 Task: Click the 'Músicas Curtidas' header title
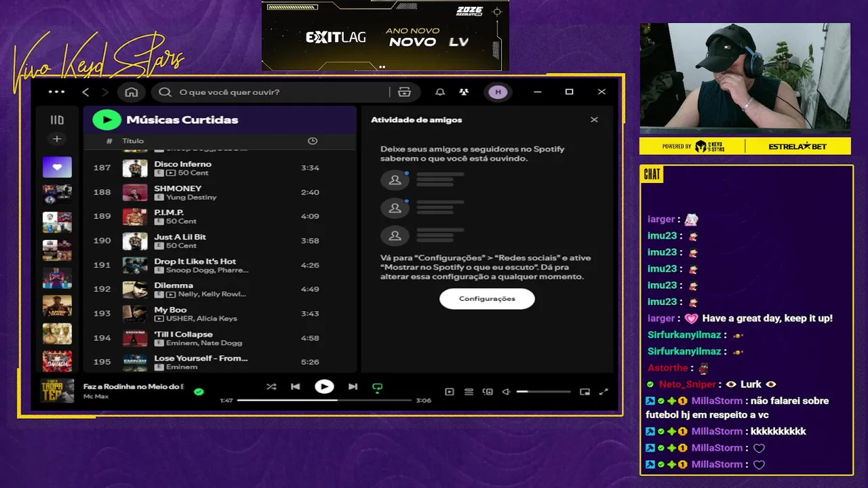click(x=182, y=120)
